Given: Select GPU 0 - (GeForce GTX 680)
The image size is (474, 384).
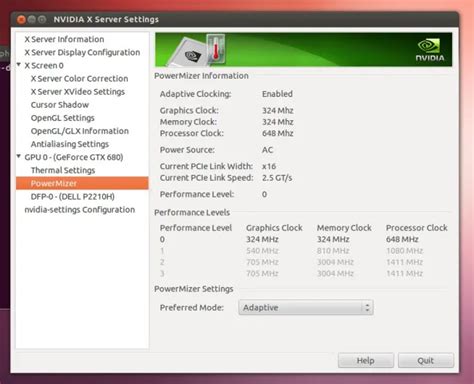Looking at the screenshot, I should [74, 157].
